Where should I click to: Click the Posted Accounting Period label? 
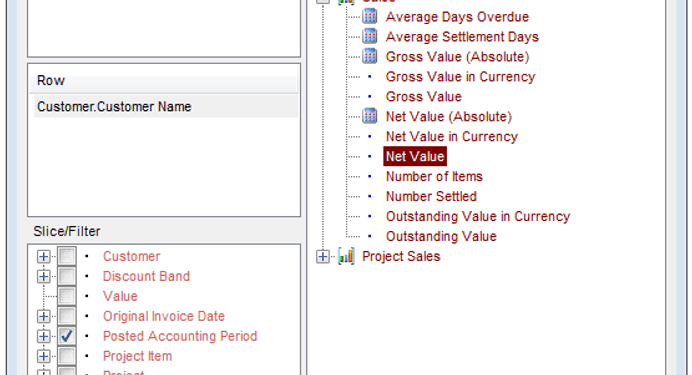180,336
